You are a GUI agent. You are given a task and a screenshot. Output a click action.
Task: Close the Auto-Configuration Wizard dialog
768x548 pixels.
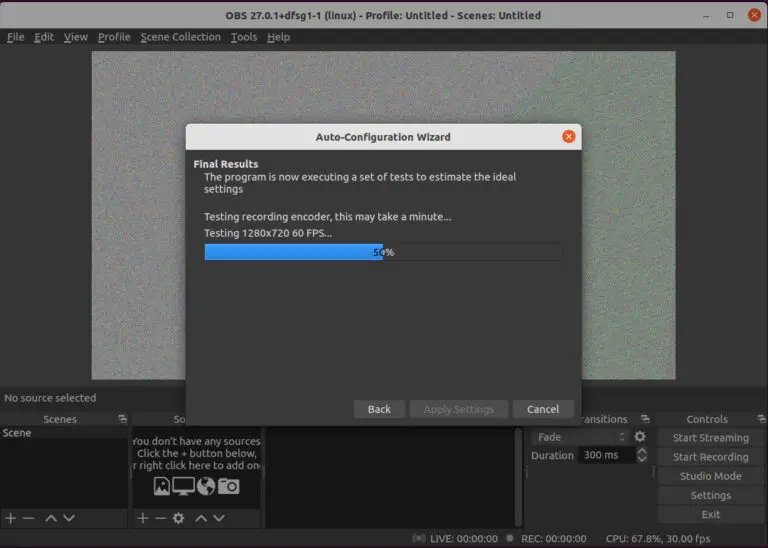tap(568, 137)
